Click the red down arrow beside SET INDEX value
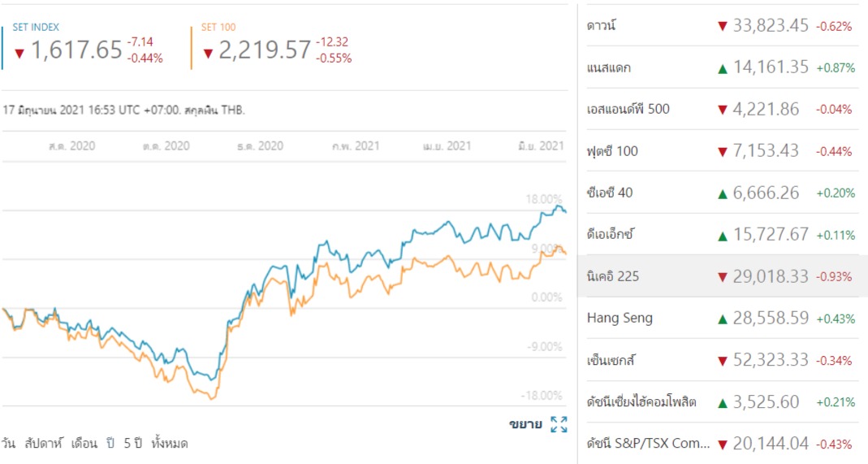The width and height of the screenshot is (868, 464). click(20, 54)
